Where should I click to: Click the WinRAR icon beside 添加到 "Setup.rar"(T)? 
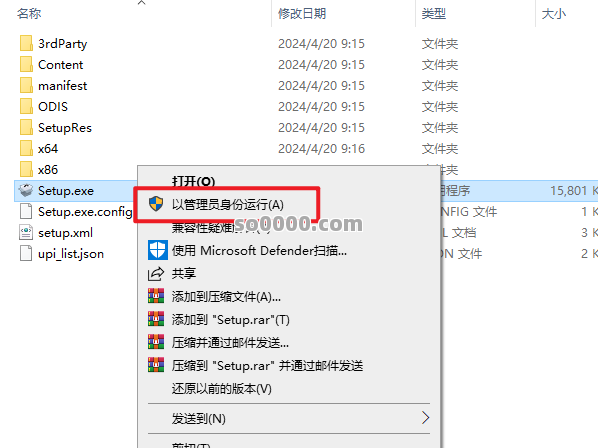click(x=156, y=319)
